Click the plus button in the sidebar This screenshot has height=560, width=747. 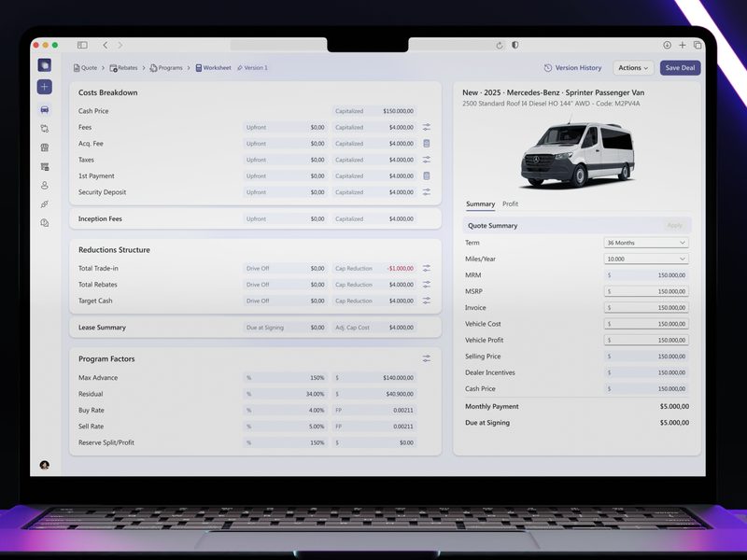tap(44, 87)
